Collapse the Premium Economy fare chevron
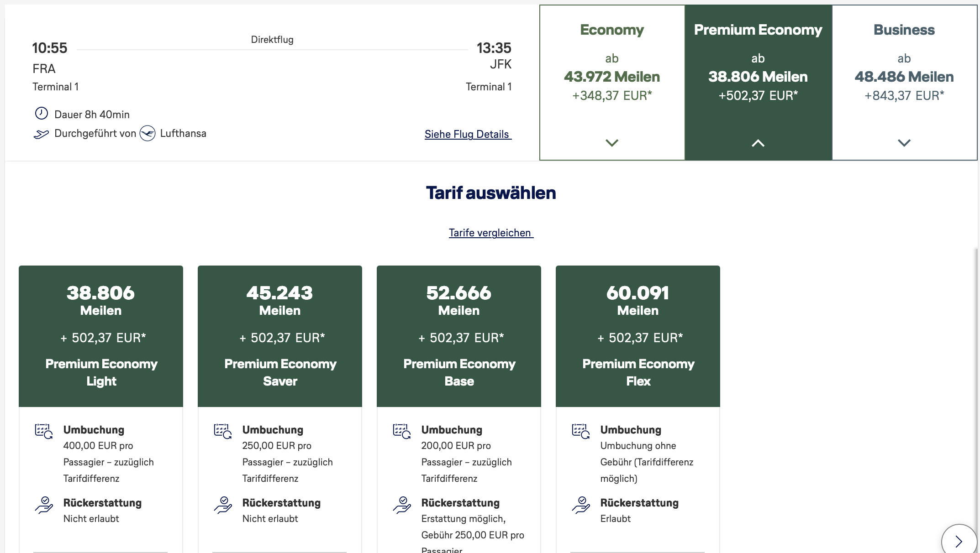This screenshot has width=980, height=553. 758,143
